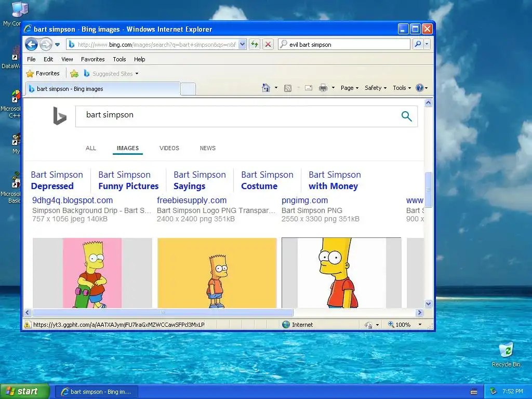532x399 pixels.
Task: Open the Favorites menu
Action: 92,59
